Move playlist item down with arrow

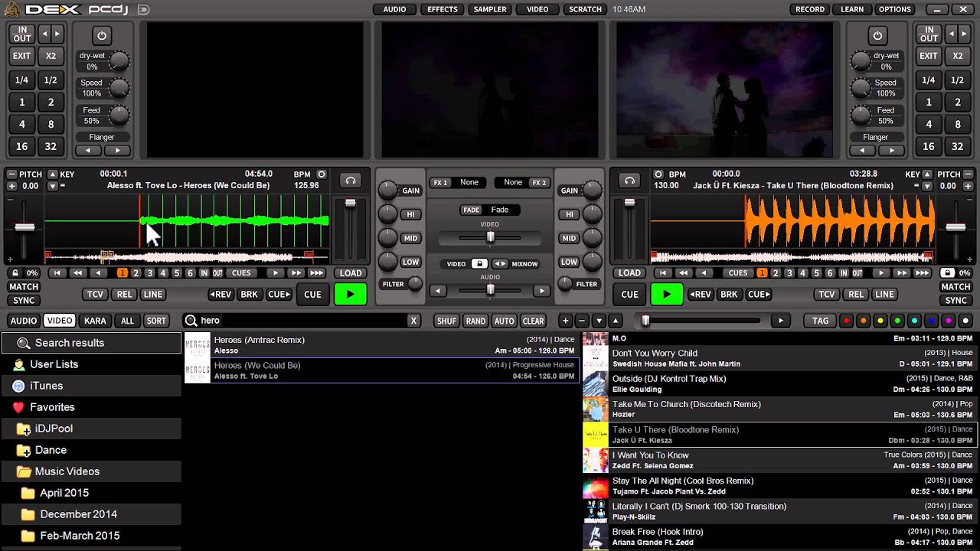(x=599, y=321)
